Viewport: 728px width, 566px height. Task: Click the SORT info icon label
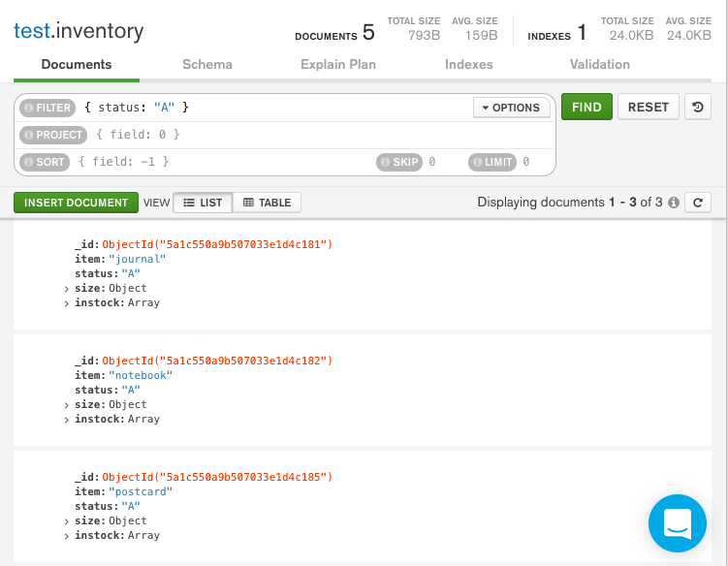(45, 162)
